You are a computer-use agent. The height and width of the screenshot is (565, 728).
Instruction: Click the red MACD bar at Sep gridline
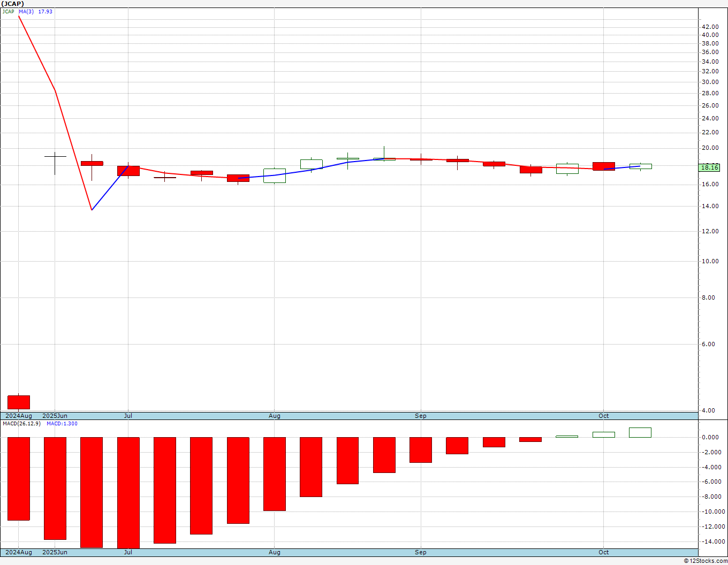(x=421, y=450)
